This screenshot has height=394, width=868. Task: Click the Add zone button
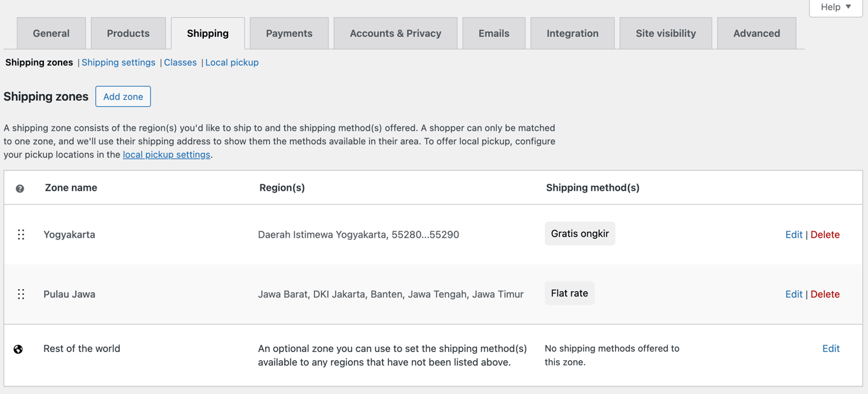pyautogui.click(x=123, y=96)
